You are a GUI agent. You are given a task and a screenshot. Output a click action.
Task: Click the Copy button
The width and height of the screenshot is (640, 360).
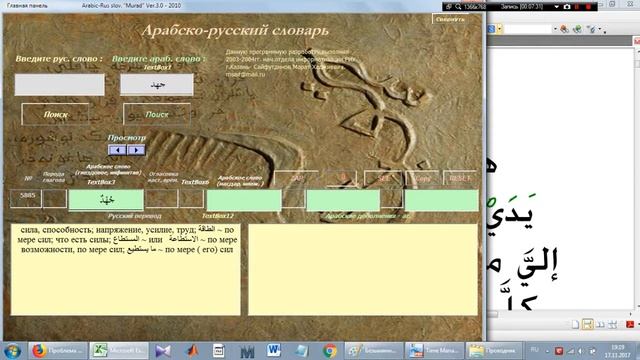[x=423, y=178]
